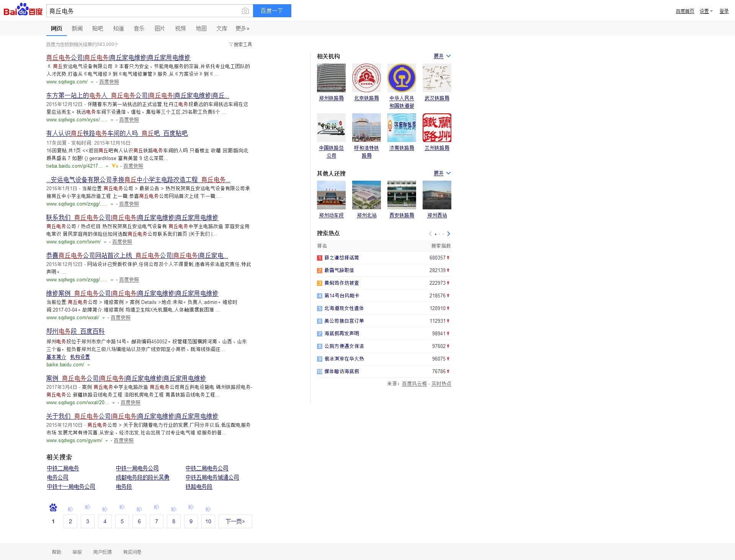Image resolution: width=735 pixels, height=560 pixels.
Task: Open the 设置 dropdown menu
Action: pos(706,11)
